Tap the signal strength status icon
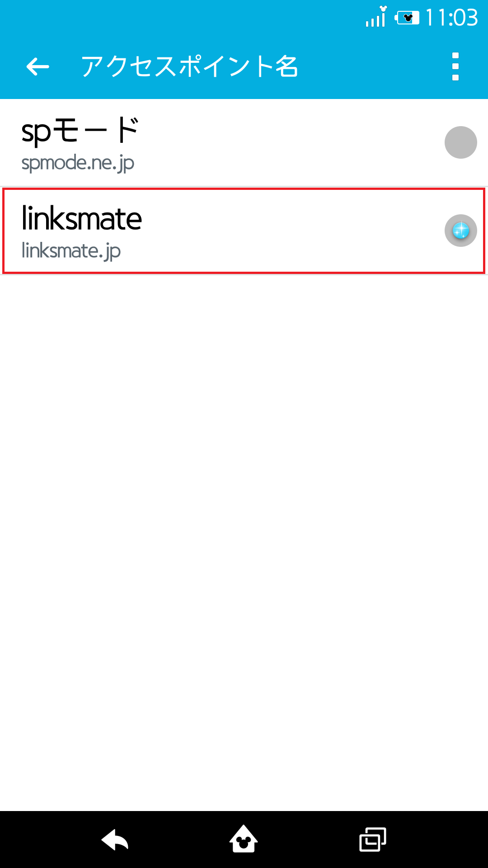The height and width of the screenshot is (868, 488). pyautogui.click(x=376, y=17)
